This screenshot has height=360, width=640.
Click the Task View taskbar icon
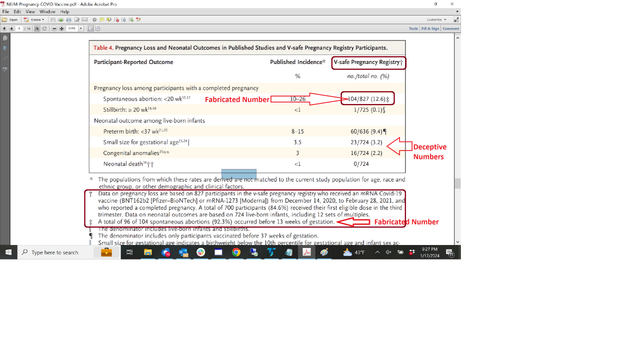tap(129, 252)
